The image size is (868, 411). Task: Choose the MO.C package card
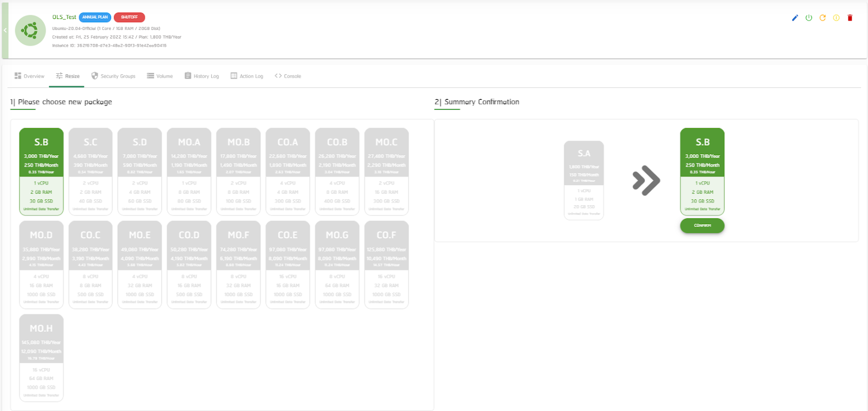pos(386,172)
